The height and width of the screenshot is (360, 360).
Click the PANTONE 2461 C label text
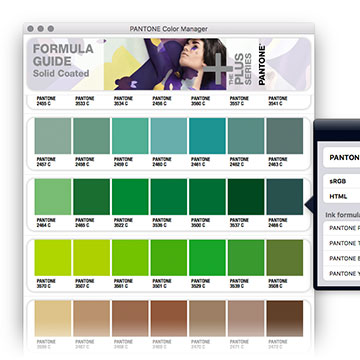pyautogui.click(x=201, y=162)
